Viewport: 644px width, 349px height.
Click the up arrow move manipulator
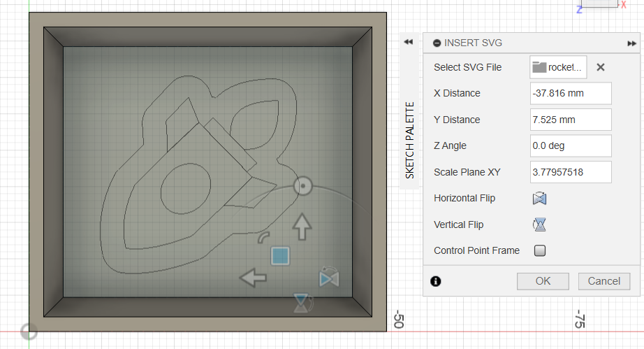302,227
